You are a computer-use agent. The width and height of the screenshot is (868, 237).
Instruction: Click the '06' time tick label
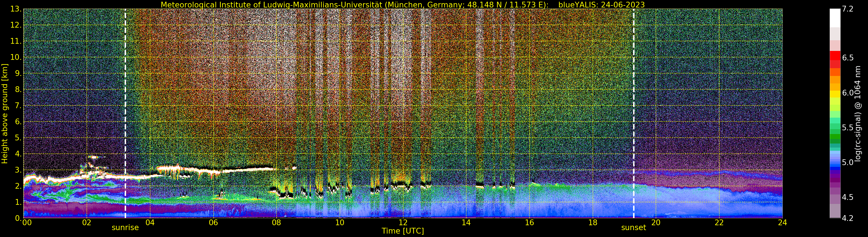tap(213, 223)
